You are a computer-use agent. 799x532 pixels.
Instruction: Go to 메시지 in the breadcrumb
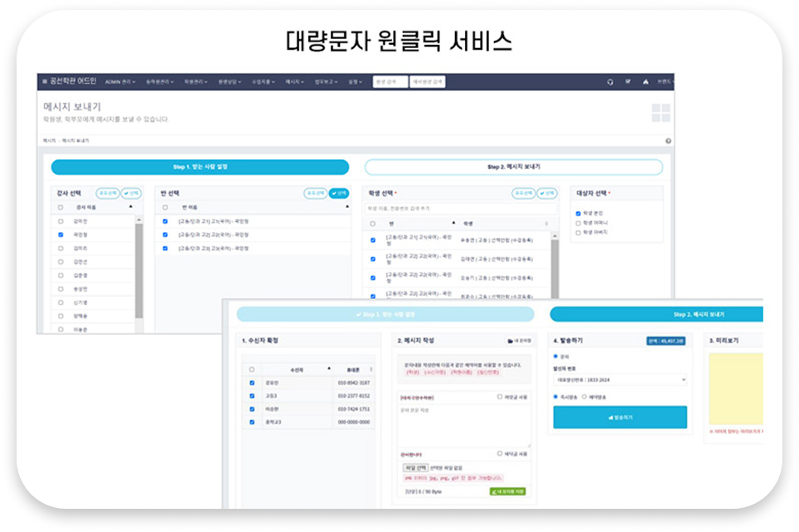click(49, 141)
